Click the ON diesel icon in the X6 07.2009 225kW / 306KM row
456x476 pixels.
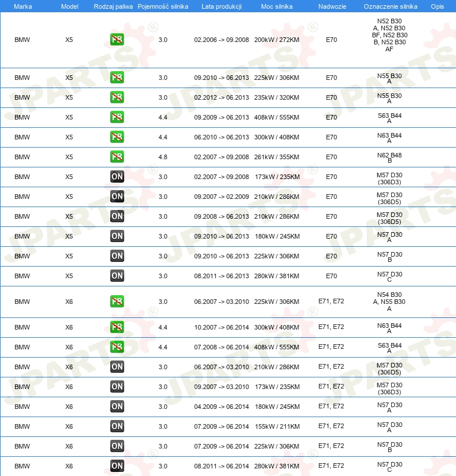(117, 446)
